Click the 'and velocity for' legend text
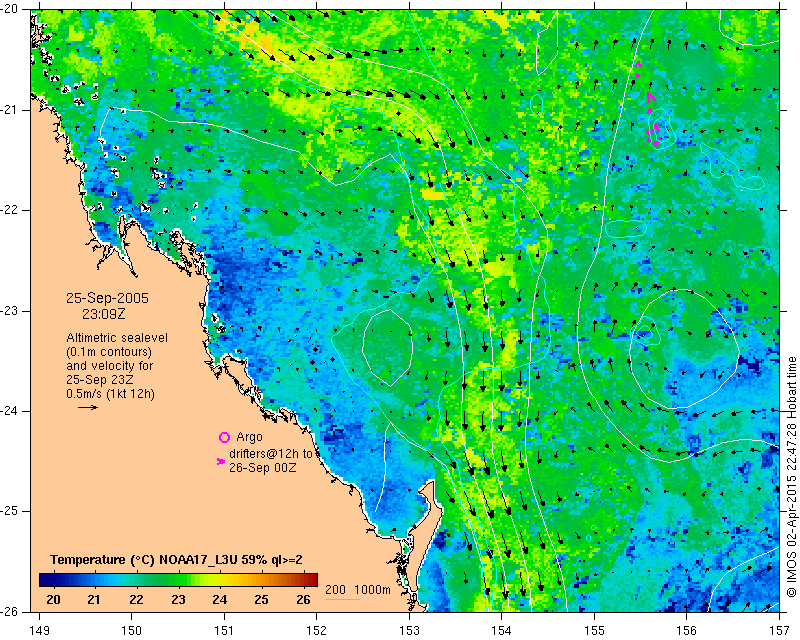 (x=110, y=366)
